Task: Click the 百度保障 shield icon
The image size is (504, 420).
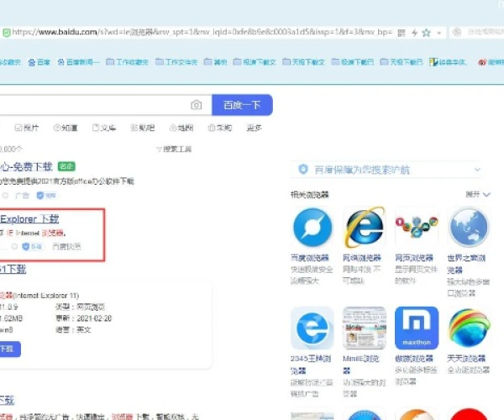Action: [x=303, y=169]
